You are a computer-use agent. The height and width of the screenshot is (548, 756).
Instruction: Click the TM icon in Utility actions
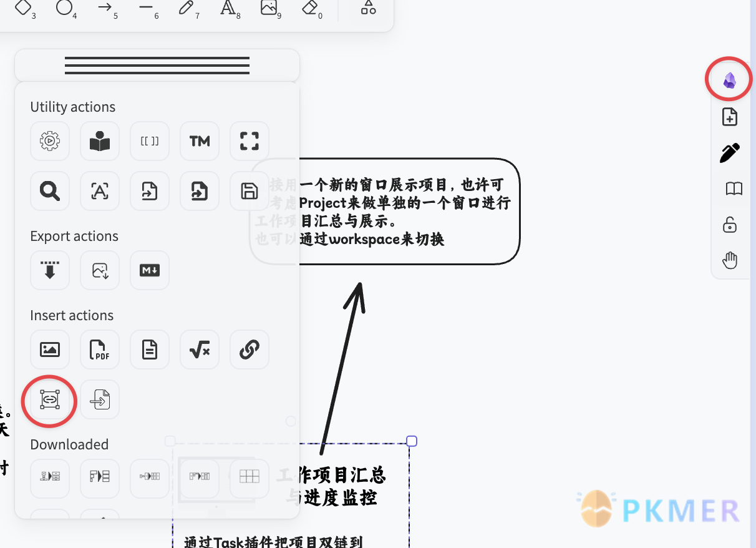[x=200, y=141]
